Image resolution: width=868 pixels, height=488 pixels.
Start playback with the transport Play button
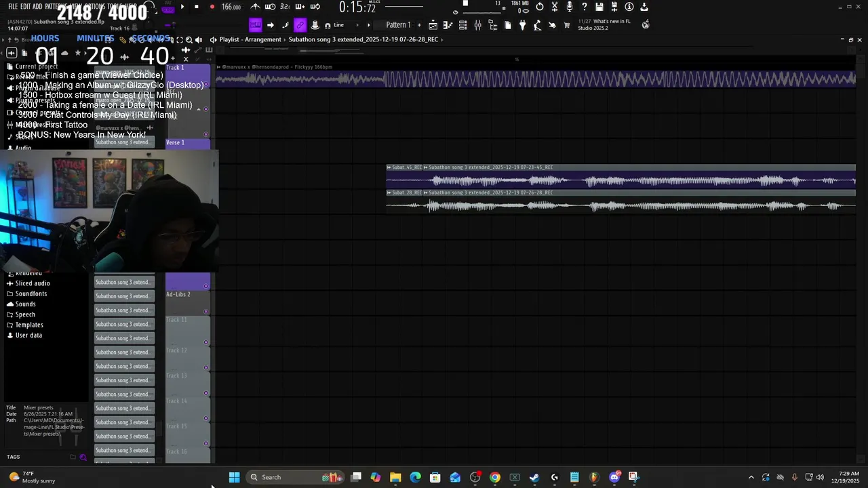tap(182, 7)
